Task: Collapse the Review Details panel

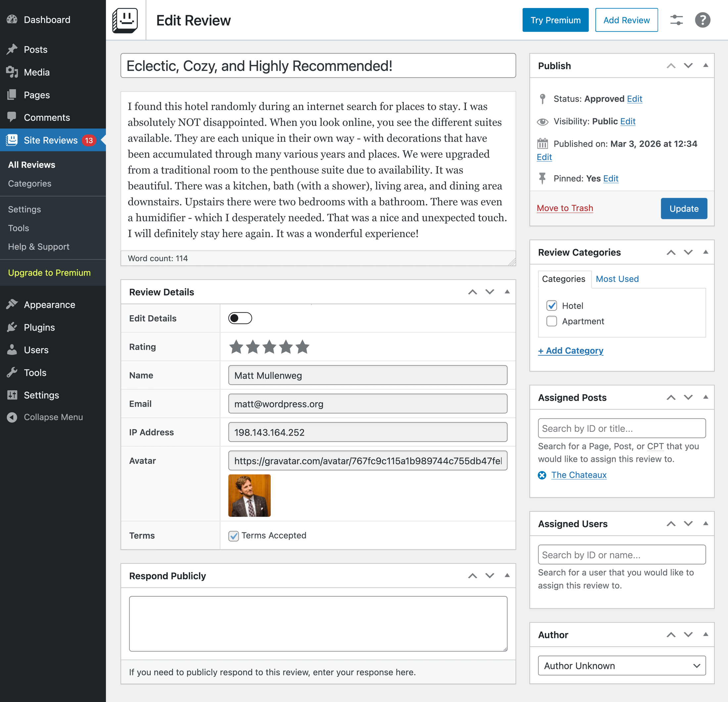Action: coord(507,292)
